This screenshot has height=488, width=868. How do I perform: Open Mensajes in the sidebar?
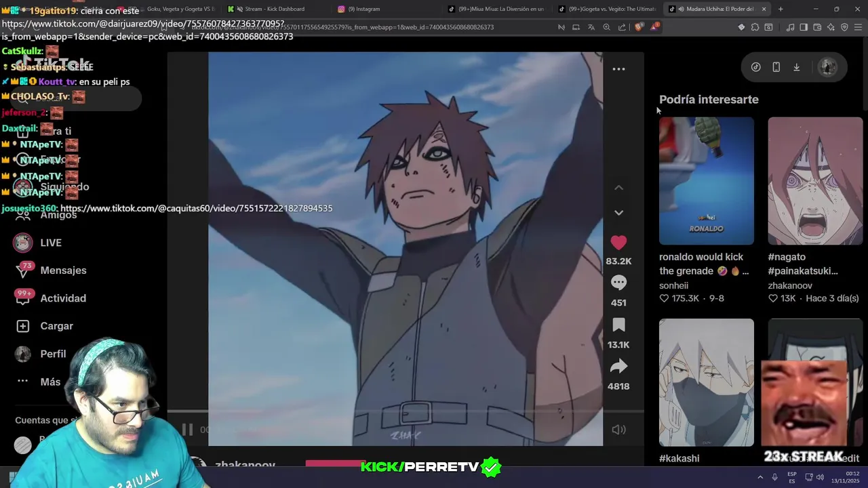[63, 270]
